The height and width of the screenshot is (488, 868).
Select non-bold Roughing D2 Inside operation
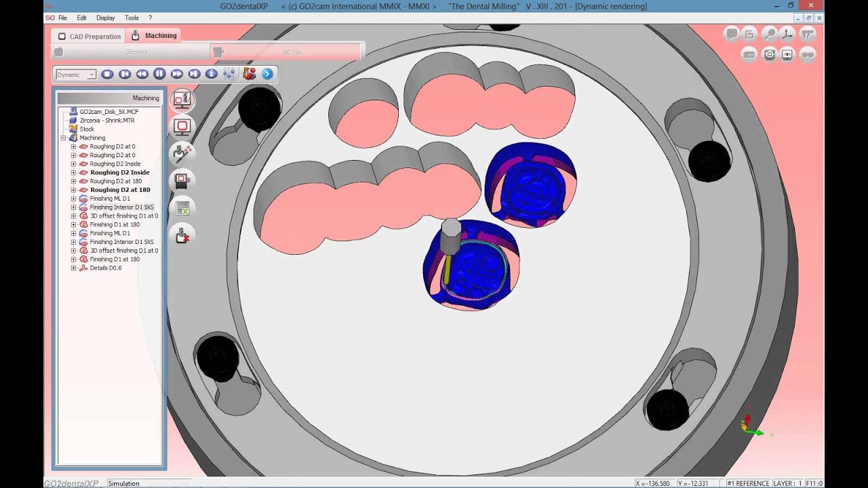(x=115, y=164)
